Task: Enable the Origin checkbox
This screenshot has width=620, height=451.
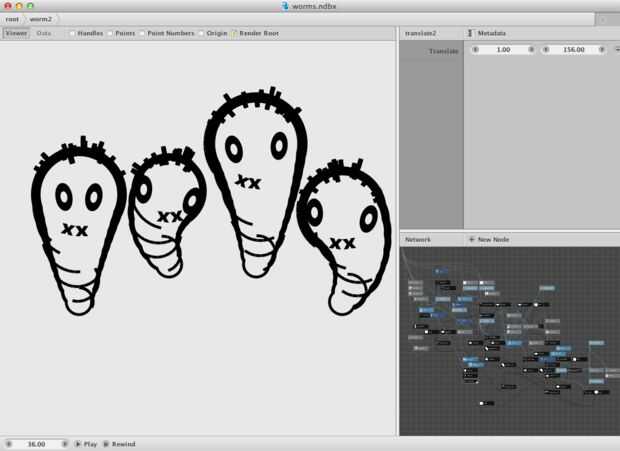Action: coord(201,34)
